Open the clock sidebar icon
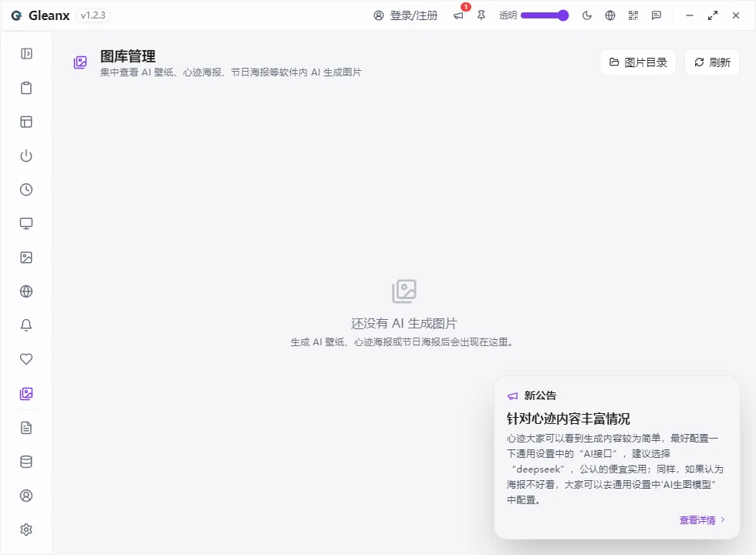The height and width of the screenshot is (555, 756). [x=26, y=190]
